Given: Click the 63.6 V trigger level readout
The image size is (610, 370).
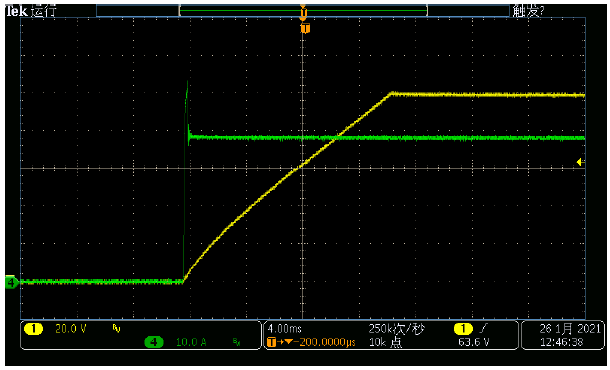Looking at the screenshot, I should click(x=474, y=342).
